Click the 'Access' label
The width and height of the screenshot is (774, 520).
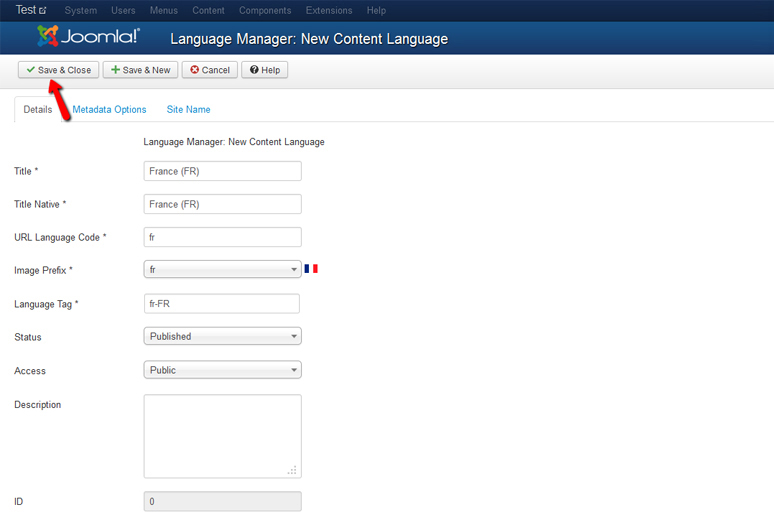pyautogui.click(x=30, y=371)
